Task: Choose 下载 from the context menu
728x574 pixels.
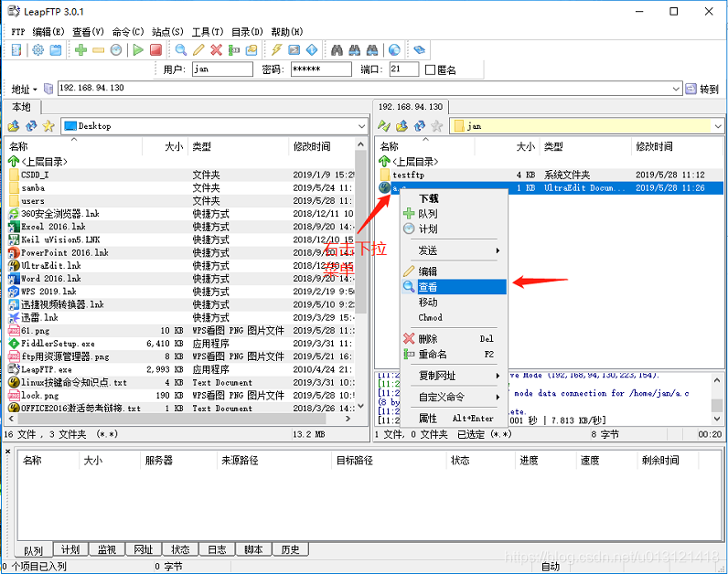Action: pos(454,198)
